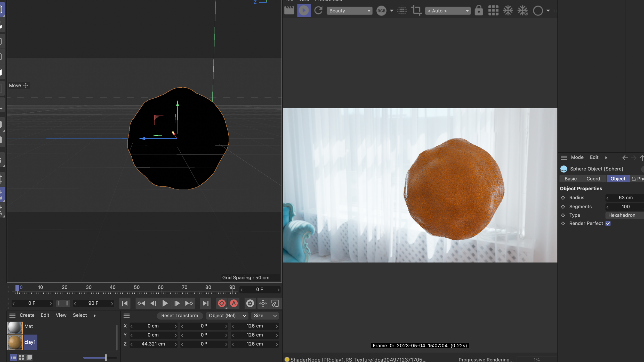Viewport: 644px width, 362px height.
Task: Start the Redshift IPR render play button
Action: point(304,11)
